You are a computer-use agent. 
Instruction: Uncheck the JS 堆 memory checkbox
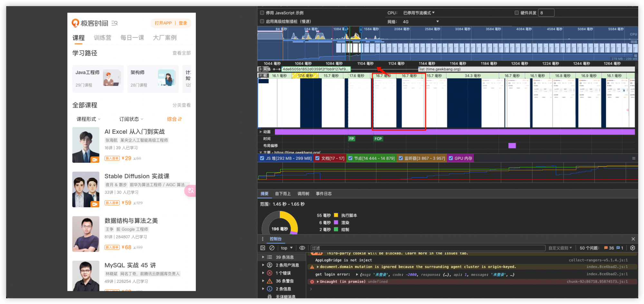[262, 158]
